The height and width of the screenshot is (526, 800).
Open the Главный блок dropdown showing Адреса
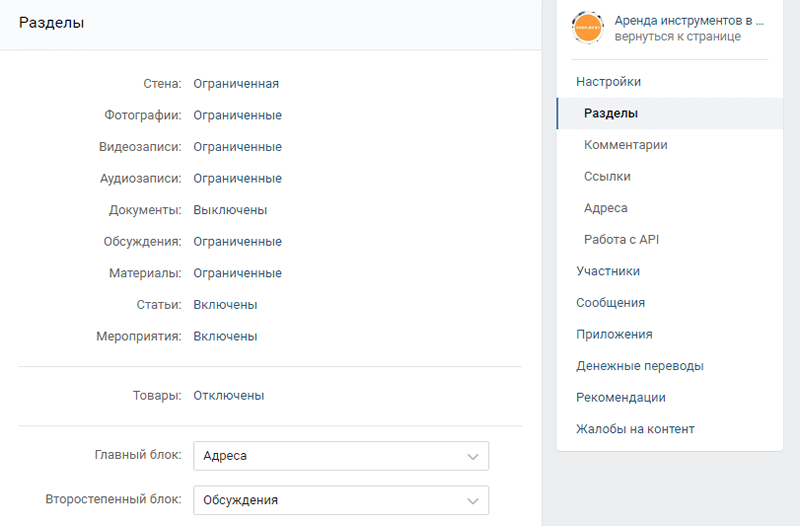341,456
